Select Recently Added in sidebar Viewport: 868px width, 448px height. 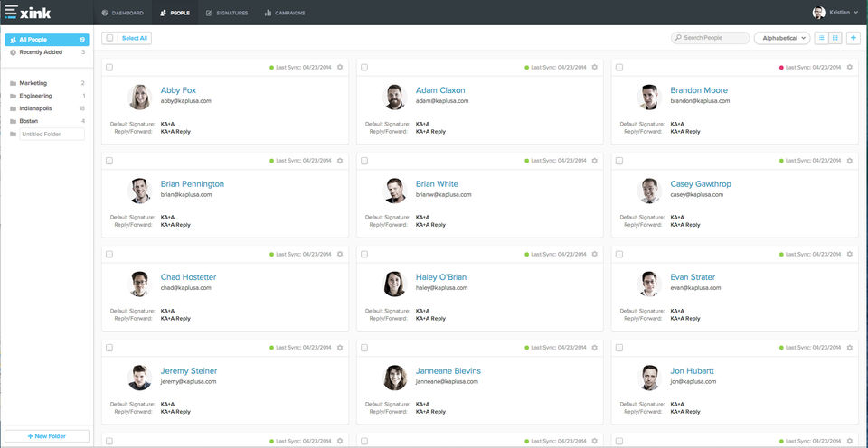tap(47, 52)
